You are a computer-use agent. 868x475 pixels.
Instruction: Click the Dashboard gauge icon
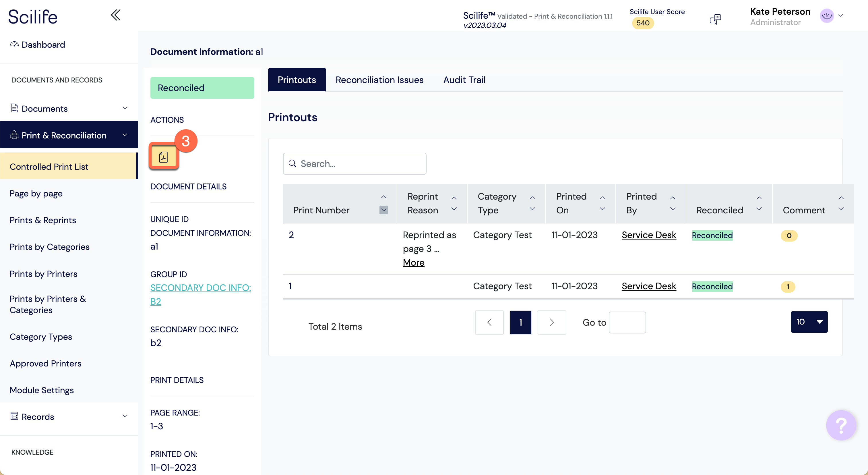(x=14, y=45)
